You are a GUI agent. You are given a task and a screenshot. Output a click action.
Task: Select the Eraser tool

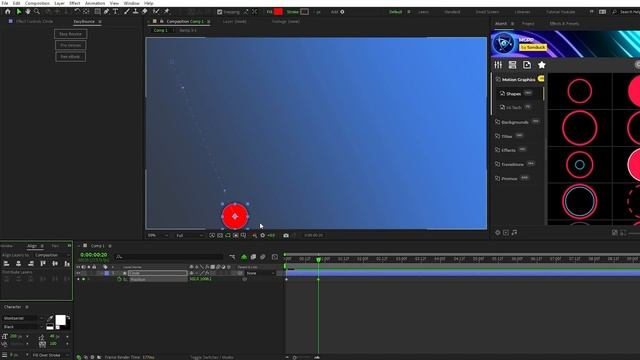144,12
